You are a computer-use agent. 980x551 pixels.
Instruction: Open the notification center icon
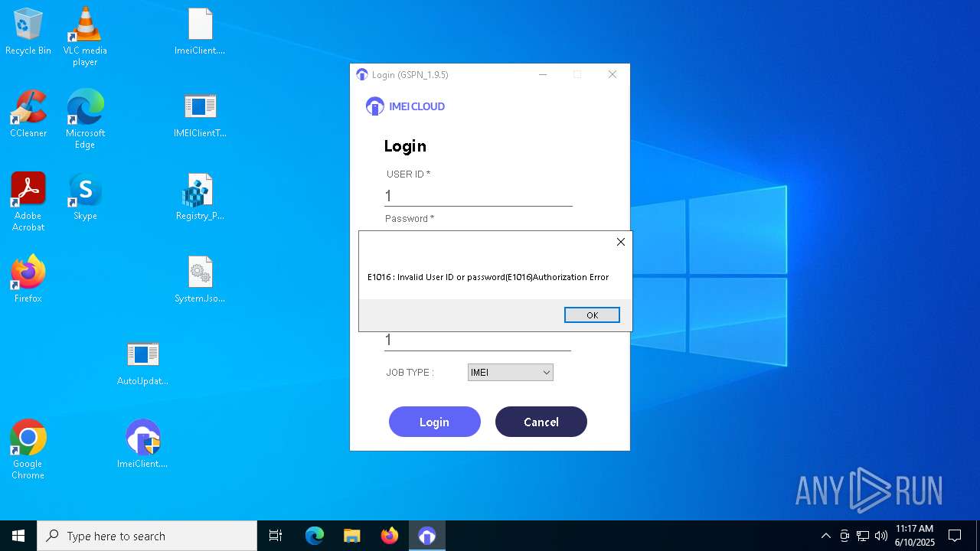[x=955, y=536]
